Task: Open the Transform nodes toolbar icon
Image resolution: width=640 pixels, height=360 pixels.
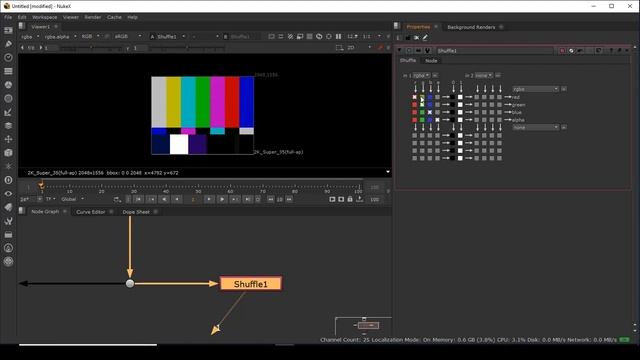Action: (x=8, y=139)
